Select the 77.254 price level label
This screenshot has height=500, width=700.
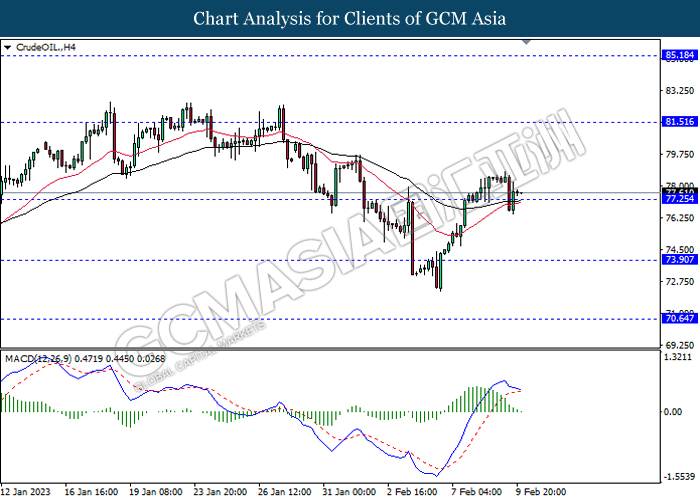tap(679, 199)
